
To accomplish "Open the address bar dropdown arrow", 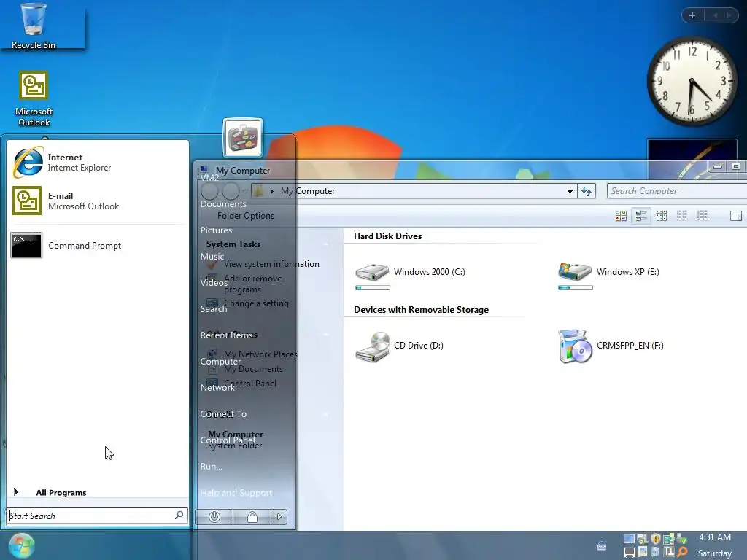I will 570,191.
